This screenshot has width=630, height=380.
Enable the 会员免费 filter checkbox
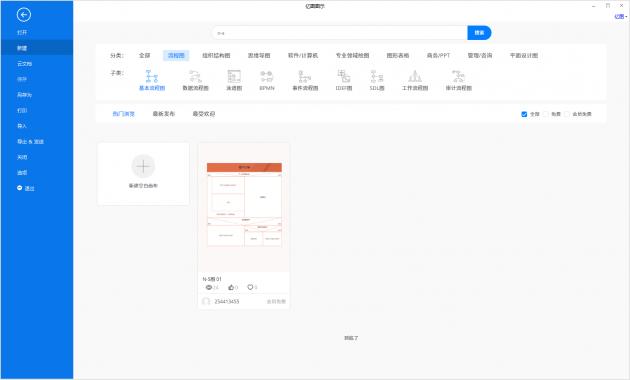(567, 114)
